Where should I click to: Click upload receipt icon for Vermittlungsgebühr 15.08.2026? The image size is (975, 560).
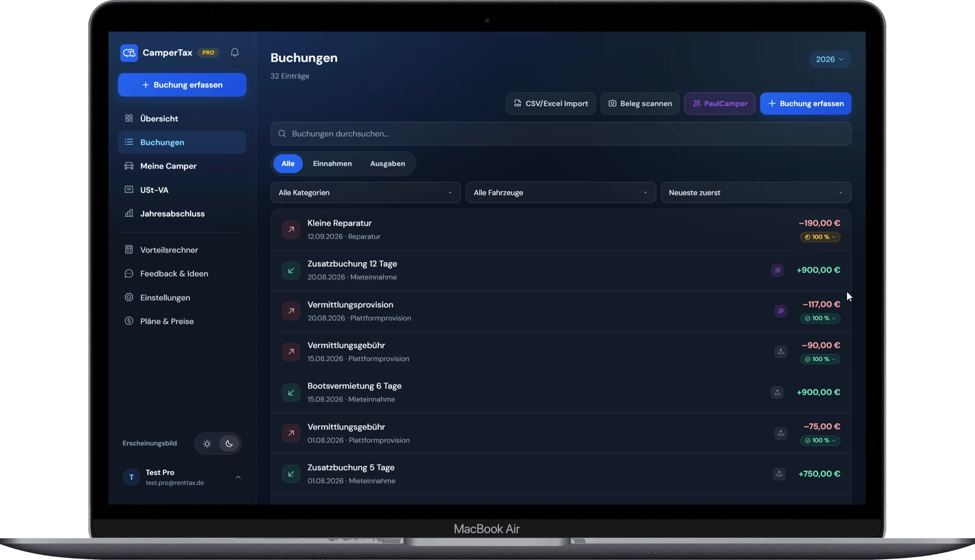(781, 351)
